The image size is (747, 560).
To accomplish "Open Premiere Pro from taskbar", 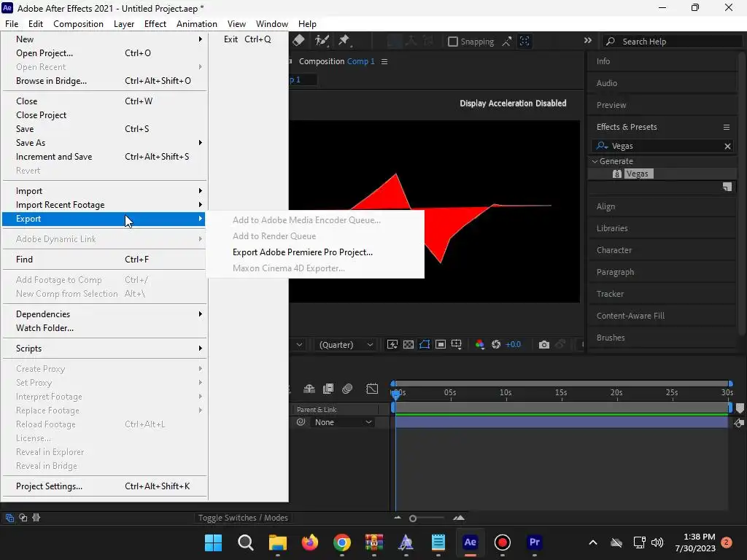I will click(535, 542).
